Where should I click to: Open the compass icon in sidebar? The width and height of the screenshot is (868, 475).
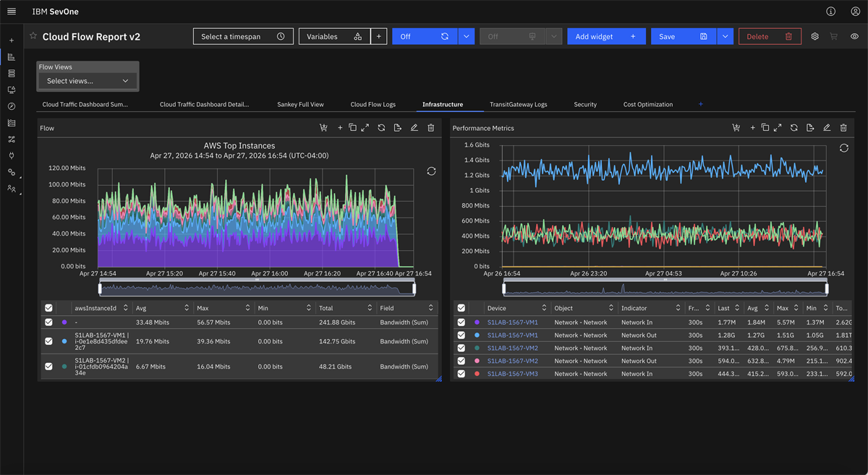(12, 106)
